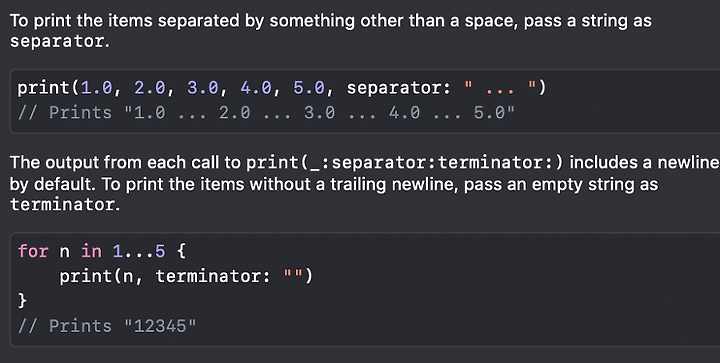This screenshot has height=363, width=720.
Task: Click the comment showing 1.0 ... 2.0 output
Action: pos(266,112)
